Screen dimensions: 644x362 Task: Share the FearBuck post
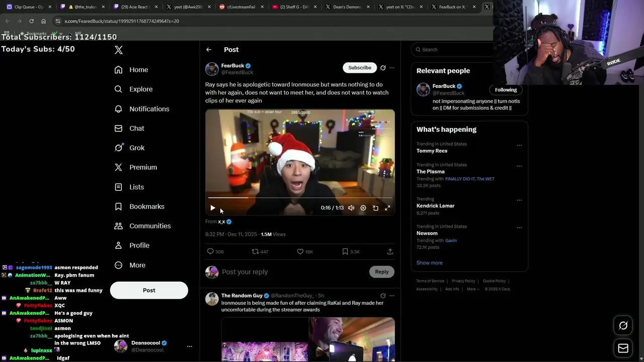(x=390, y=251)
